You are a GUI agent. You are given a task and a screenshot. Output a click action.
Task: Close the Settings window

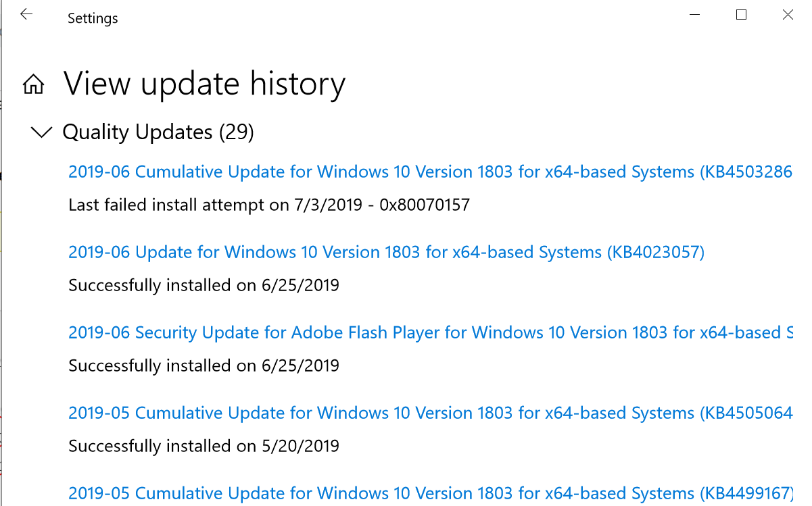pyautogui.click(x=788, y=15)
